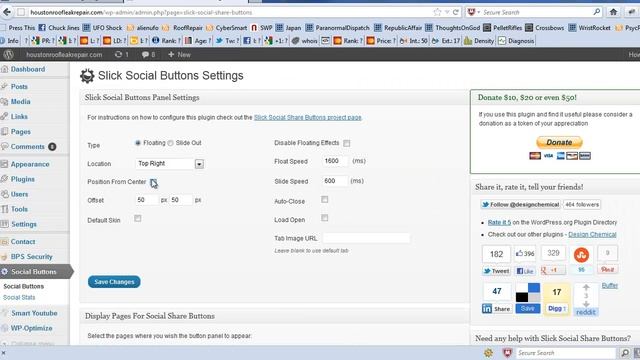Open the Design Chemical link

coord(592,235)
